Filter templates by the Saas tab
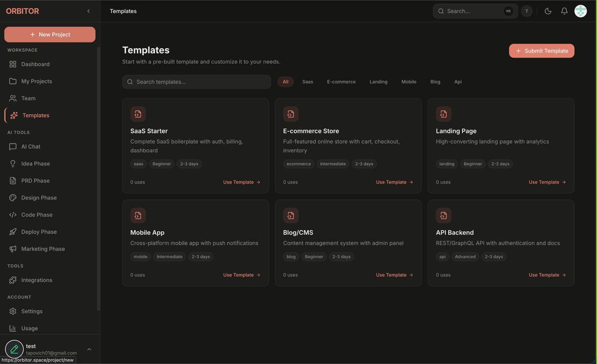This screenshot has width=597, height=364. point(307,82)
